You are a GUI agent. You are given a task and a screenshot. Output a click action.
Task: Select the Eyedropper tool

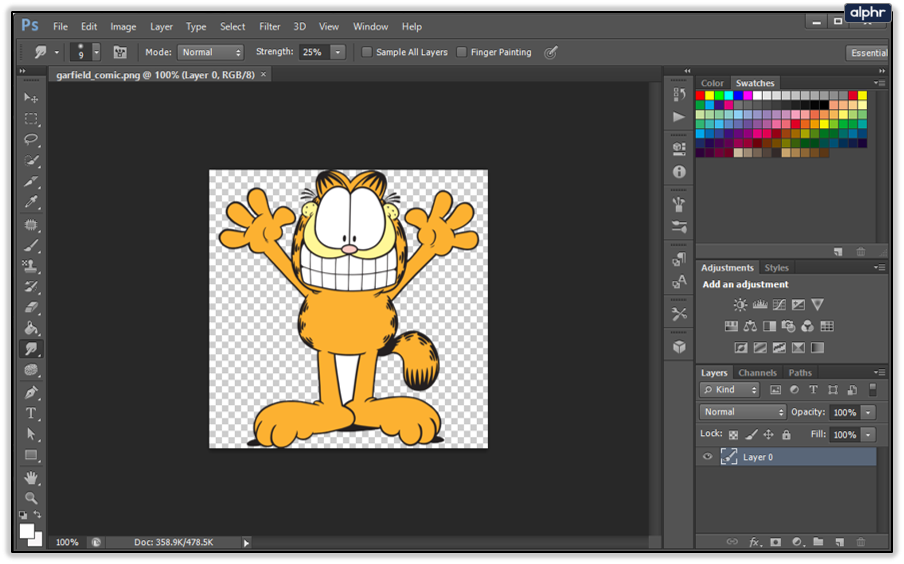pos(31,202)
